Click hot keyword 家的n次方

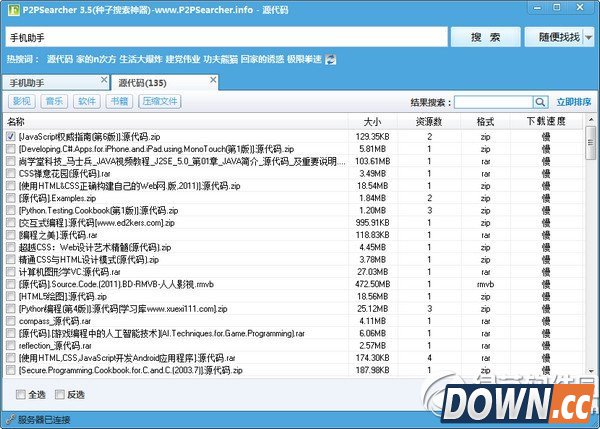click(96, 59)
